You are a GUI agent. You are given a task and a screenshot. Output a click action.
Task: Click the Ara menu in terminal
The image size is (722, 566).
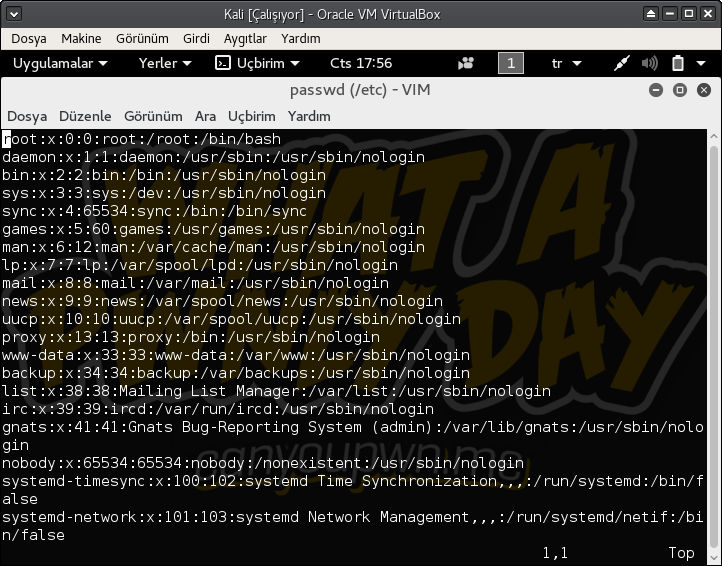pos(205,116)
